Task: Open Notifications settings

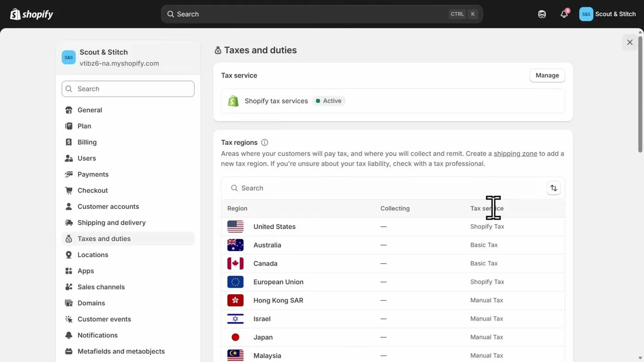Action: point(128,335)
